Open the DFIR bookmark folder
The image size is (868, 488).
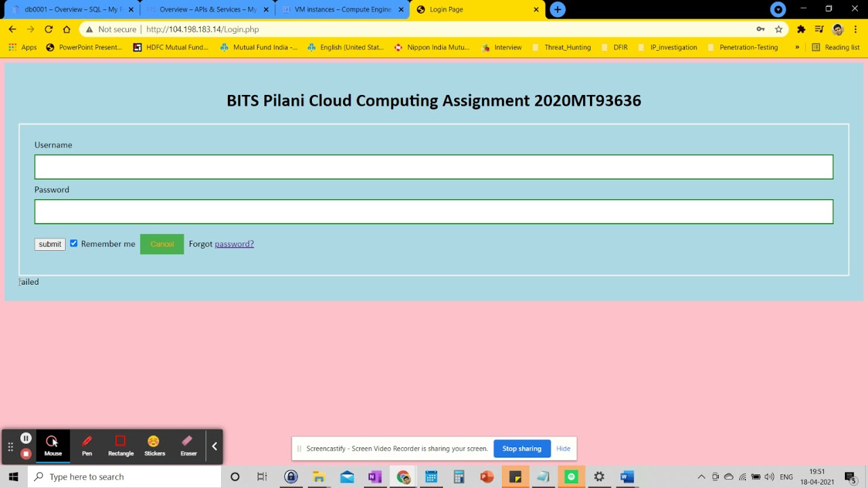tap(614, 47)
